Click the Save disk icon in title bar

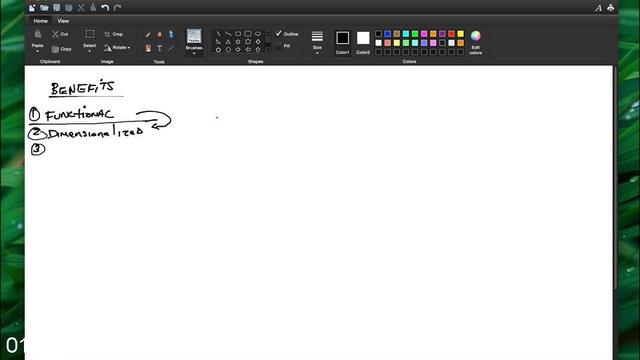(57, 8)
